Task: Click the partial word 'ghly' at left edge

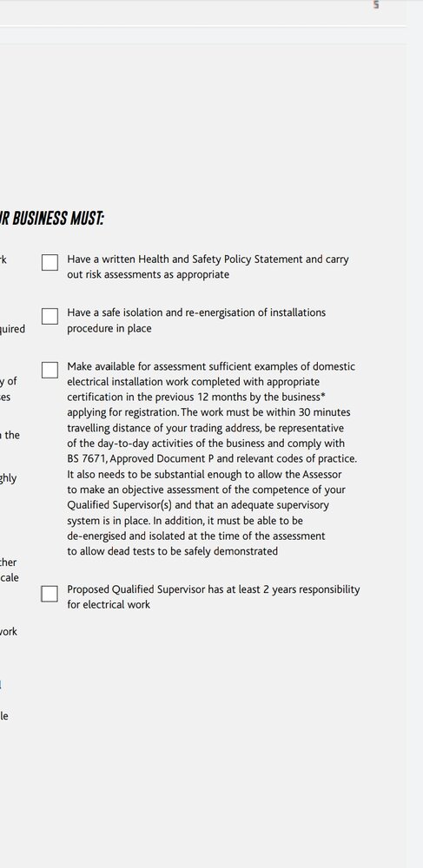Action: click(x=9, y=478)
